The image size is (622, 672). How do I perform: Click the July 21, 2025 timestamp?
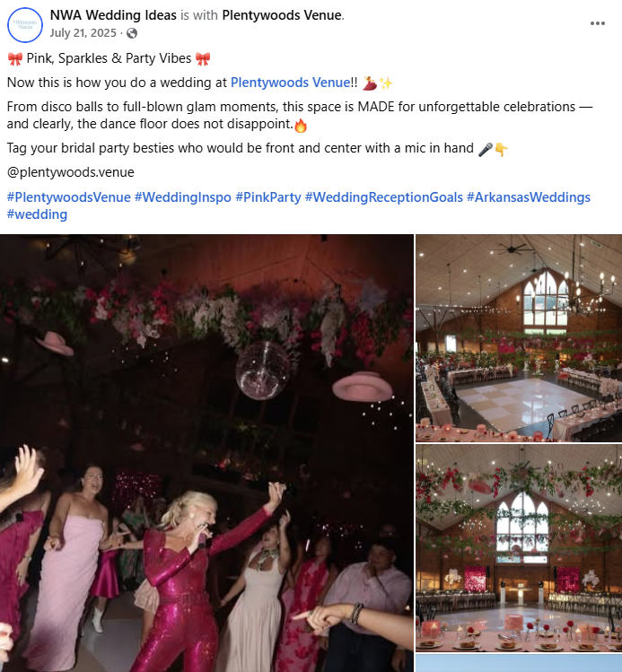(83, 33)
